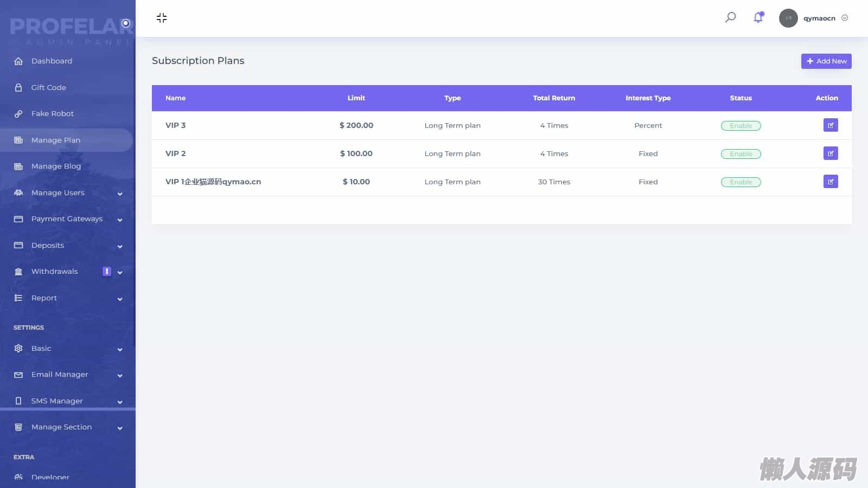Viewport: 868px width, 488px height.
Task: Expand the Manage Users submenu
Action: (120, 194)
